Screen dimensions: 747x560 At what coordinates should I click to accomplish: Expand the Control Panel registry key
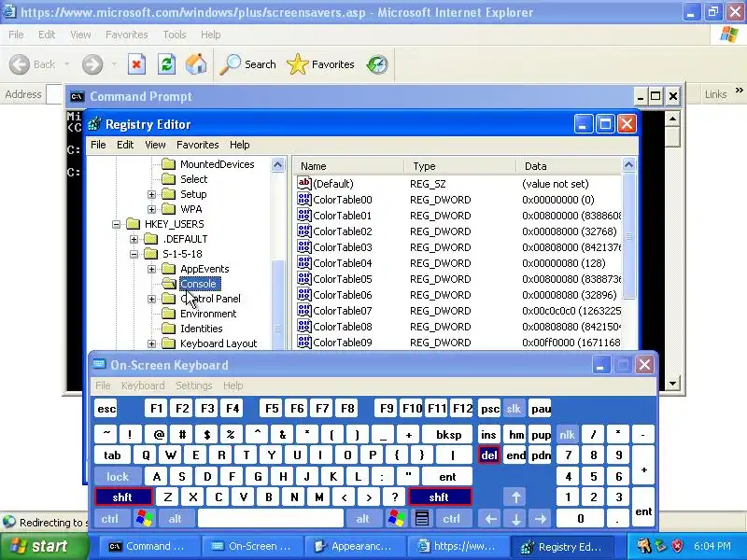[x=151, y=299]
